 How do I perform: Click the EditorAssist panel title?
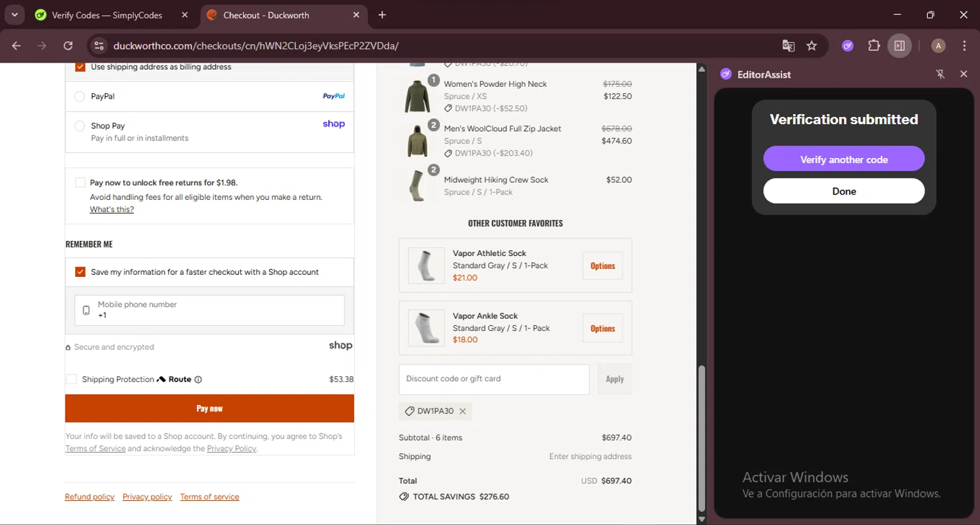click(x=764, y=74)
